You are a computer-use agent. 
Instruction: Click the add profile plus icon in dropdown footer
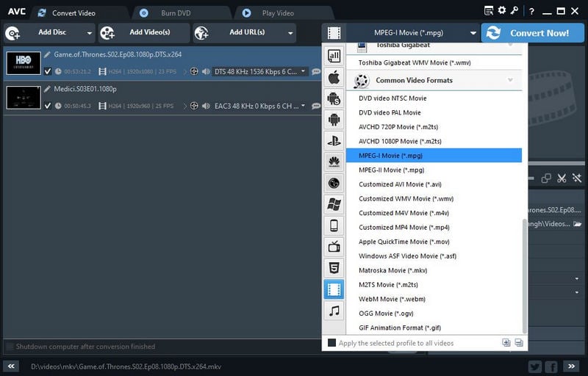[506, 343]
